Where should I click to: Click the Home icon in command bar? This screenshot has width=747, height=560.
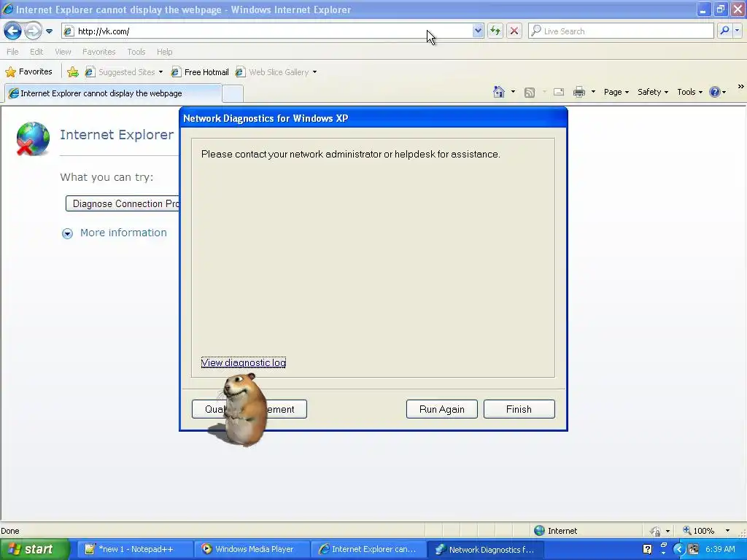[x=499, y=92]
